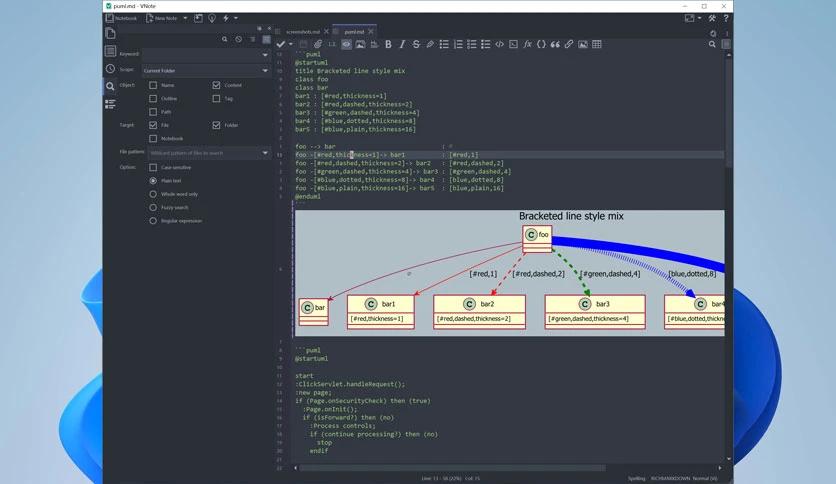836x484 pixels.
Task: Open the lightbulb quick access icon
Action: pyautogui.click(x=212, y=18)
